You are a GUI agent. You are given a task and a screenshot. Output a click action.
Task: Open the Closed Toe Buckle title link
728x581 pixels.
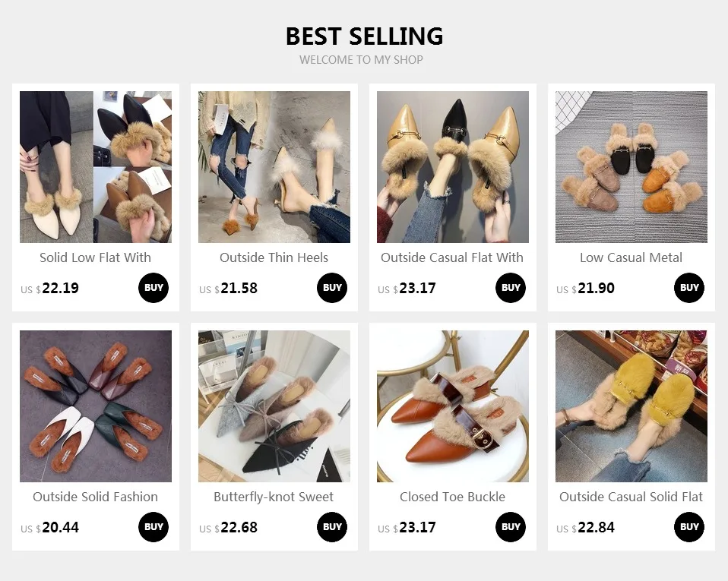pyautogui.click(x=453, y=497)
